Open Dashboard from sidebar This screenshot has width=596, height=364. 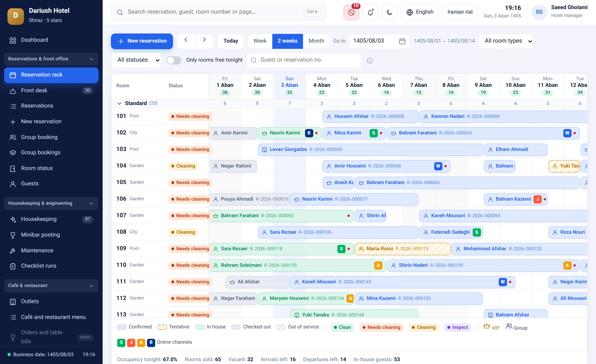pos(51,40)
